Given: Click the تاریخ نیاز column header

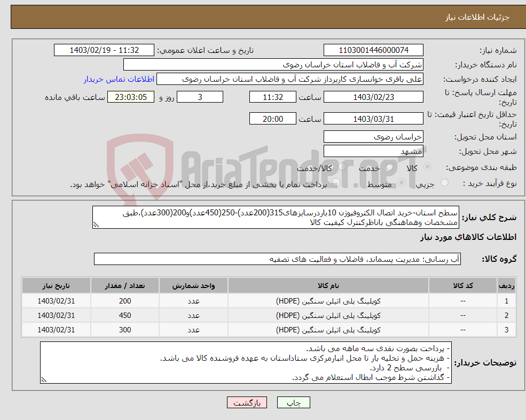Looking at the screenshot, I should [x=56, y=286].
